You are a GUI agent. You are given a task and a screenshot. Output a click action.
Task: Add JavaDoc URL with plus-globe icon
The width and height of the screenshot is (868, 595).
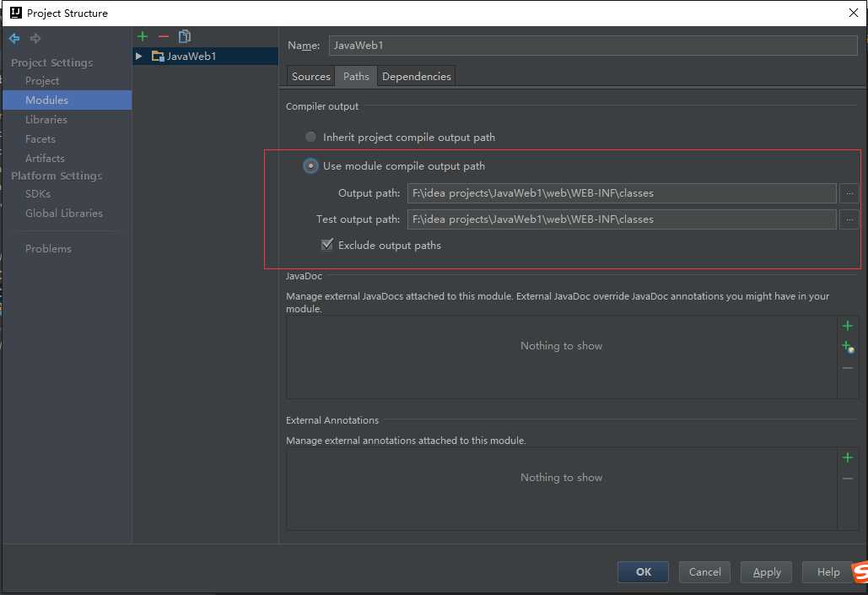click(x=848, y=347)
